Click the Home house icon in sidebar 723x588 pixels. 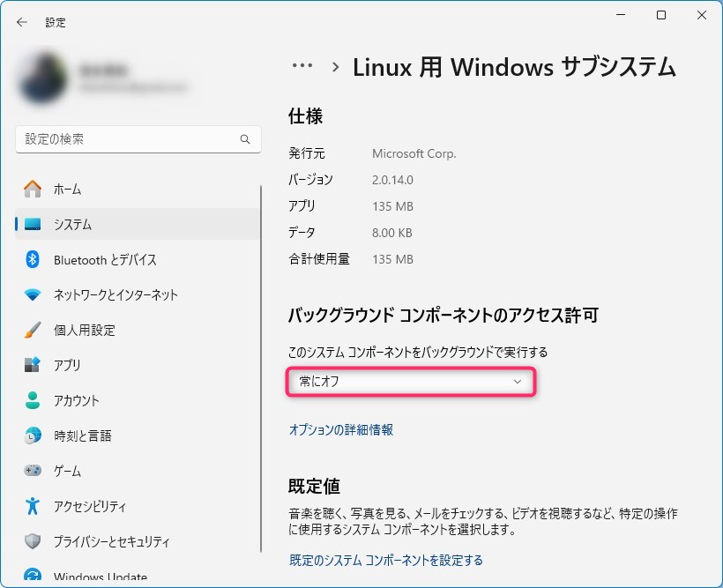[x=33, y=189]
